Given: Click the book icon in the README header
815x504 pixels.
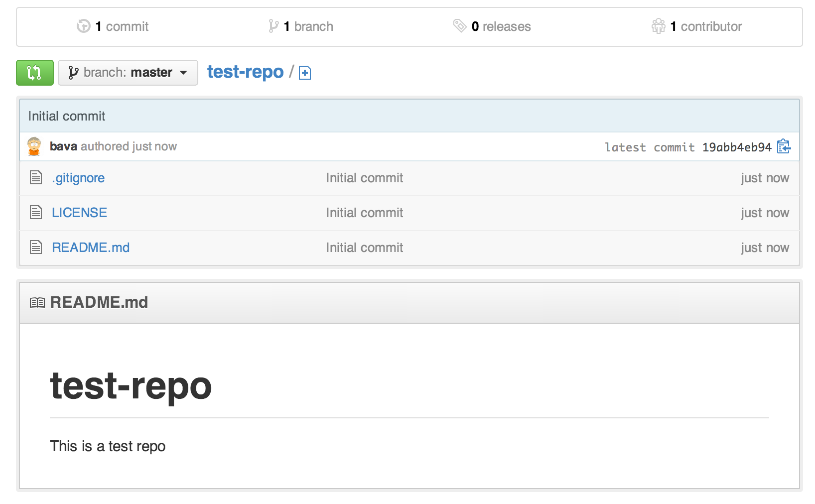Looking at the screenshot, I should click(x=37, y=303).
